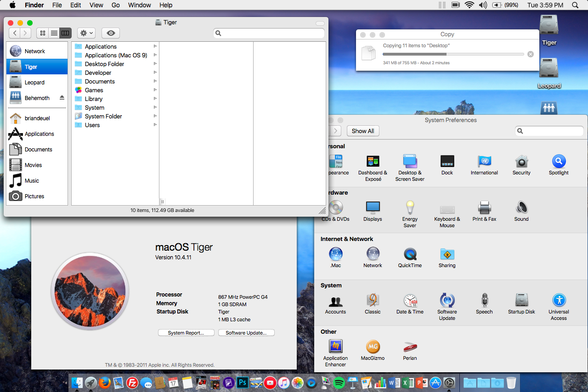Expand the Library folder arrow

155,99
